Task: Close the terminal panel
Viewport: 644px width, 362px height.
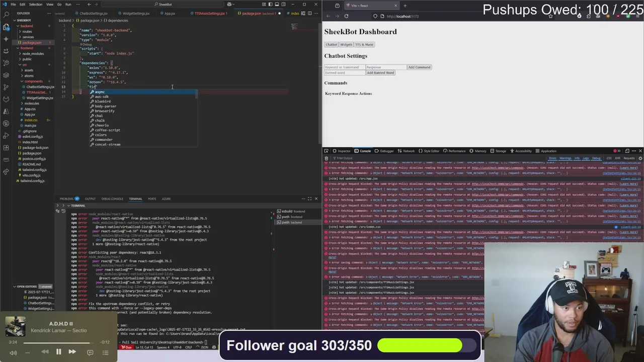Action: [316, 199]
